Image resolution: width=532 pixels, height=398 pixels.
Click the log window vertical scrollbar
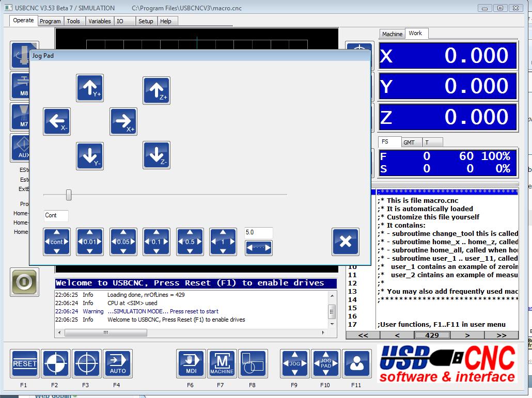tap(332, 310)
